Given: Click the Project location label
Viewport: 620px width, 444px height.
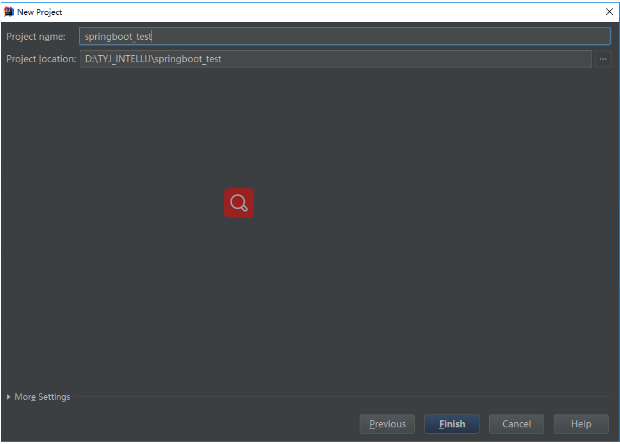Looking at the screenshot, I should (x=41, y=59).
